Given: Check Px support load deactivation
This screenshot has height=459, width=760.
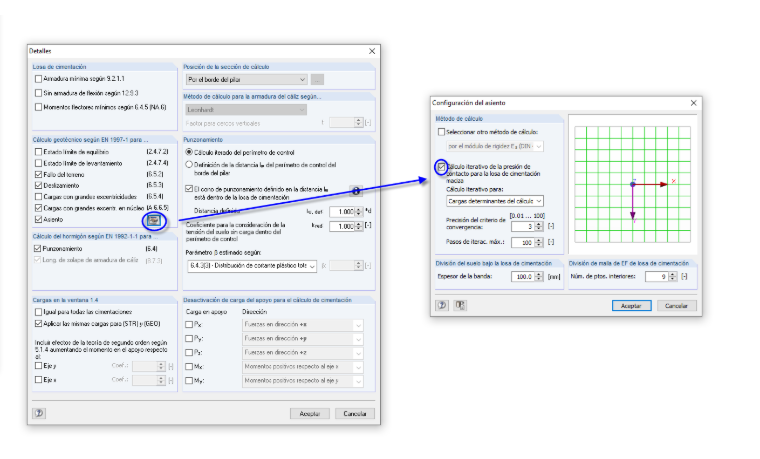Looking at the screenshot, I should (x=189, y=324).
